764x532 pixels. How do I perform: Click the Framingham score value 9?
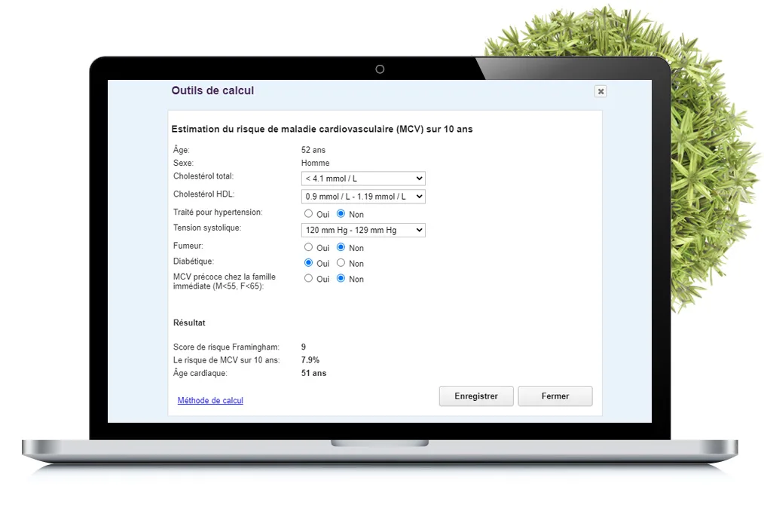coord(304,347)
